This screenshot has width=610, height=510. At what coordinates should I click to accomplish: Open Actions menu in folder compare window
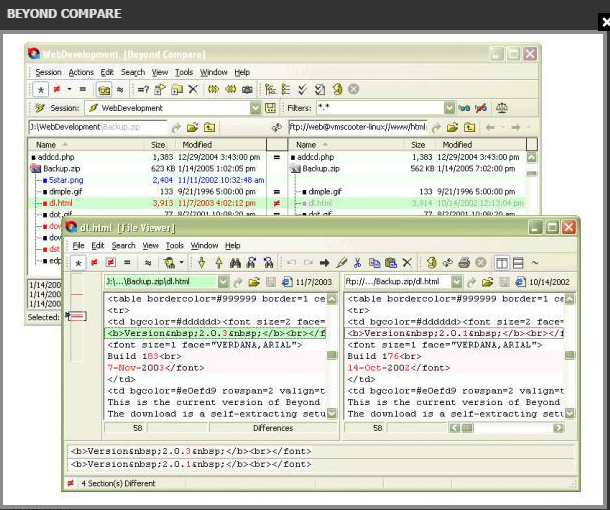tap(81, 72)
